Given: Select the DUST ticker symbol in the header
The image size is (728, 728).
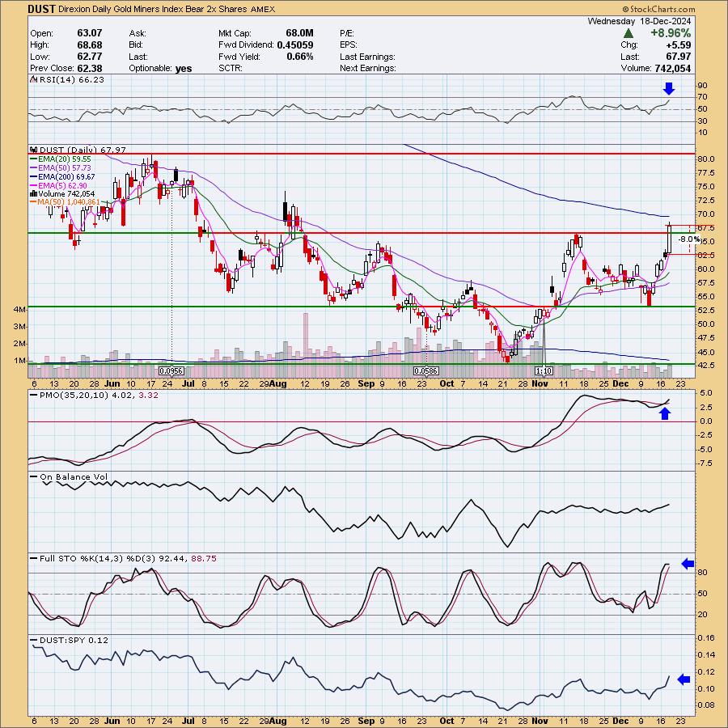Looking at the screenshot, I should click(x=42, y=9).
